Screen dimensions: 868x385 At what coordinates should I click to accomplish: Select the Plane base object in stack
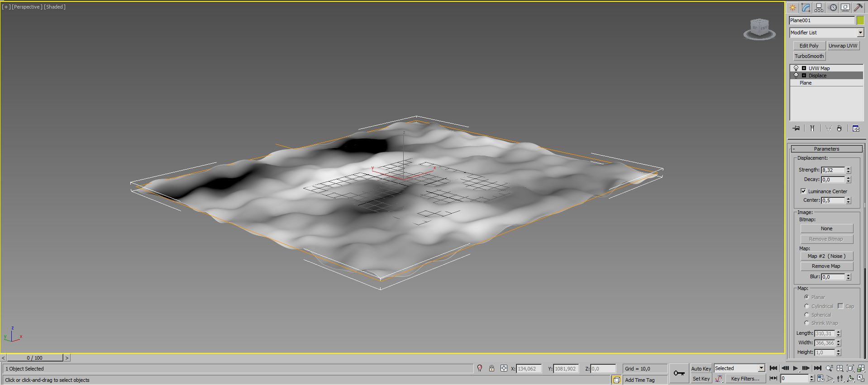[806, 83]
